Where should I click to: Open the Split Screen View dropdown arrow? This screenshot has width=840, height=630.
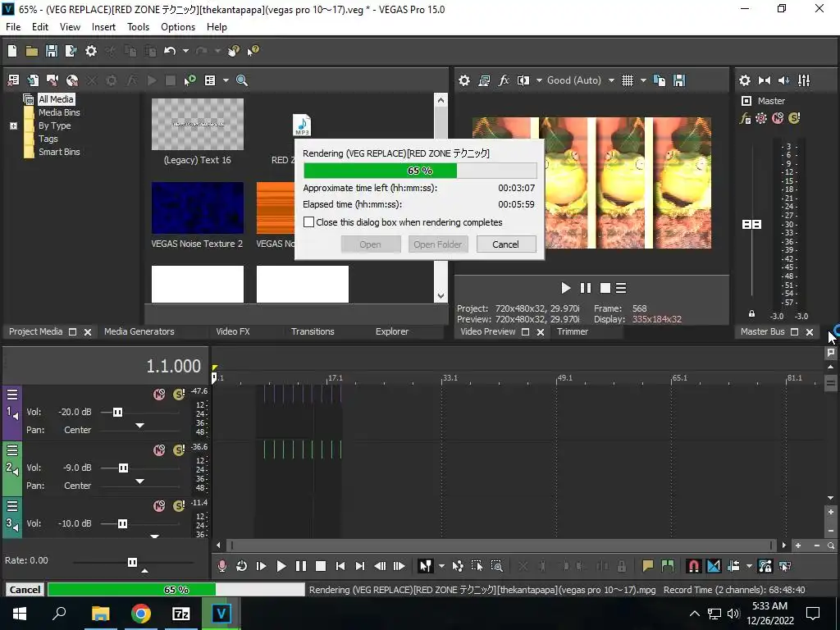pyautogui.click(x=538, y=80)
